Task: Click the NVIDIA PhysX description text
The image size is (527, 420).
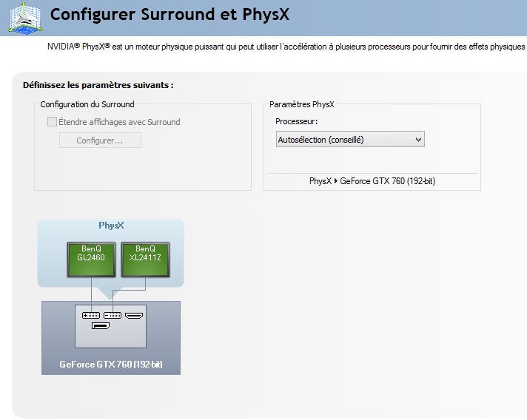Action: [x=286, y=47]
